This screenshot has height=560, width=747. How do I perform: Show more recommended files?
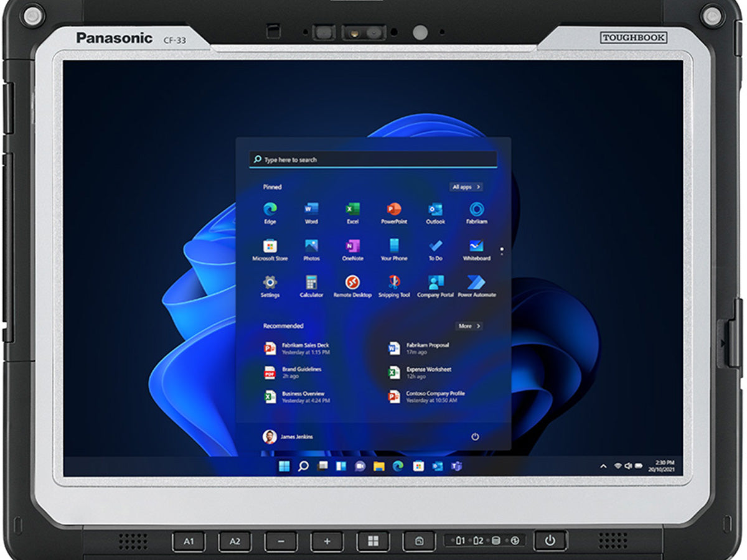469,326
